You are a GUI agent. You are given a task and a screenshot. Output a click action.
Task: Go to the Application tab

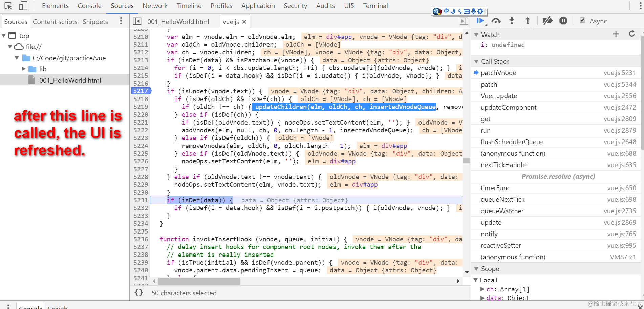click(x=258, y=6)
